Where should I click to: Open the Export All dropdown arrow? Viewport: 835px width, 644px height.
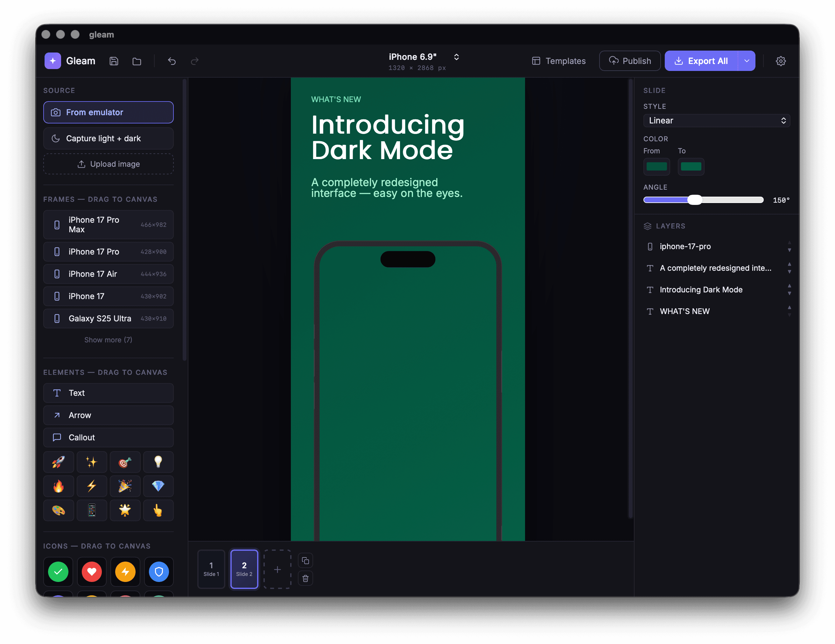[746, 61]
